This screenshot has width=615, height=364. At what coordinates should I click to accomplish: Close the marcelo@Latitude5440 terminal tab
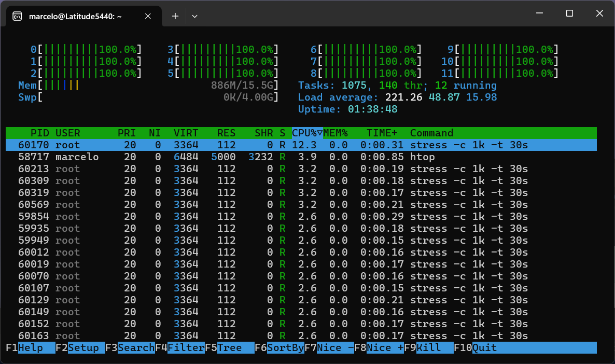click(148, 16)
